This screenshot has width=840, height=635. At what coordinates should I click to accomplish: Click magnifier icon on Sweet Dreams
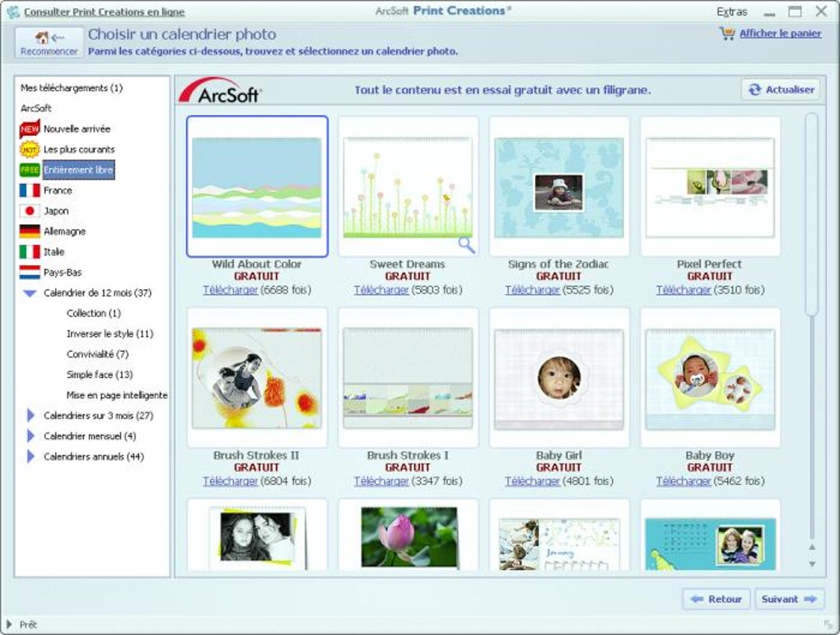click(467, 245)
